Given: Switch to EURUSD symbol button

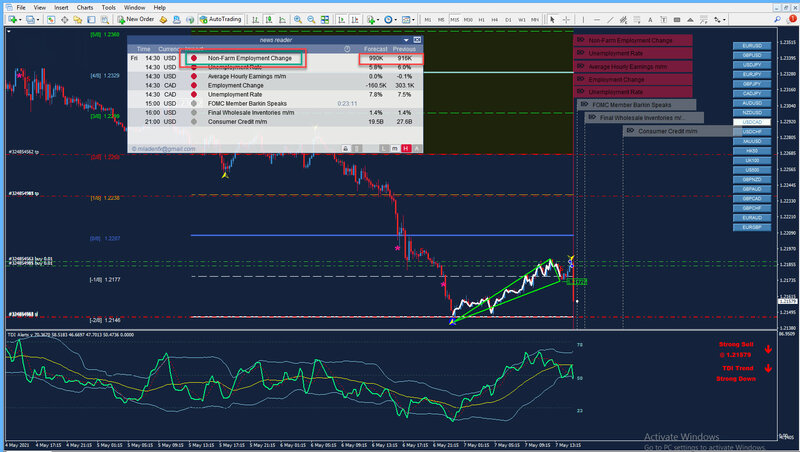Looking at the screenshot, I should (752, 45).
